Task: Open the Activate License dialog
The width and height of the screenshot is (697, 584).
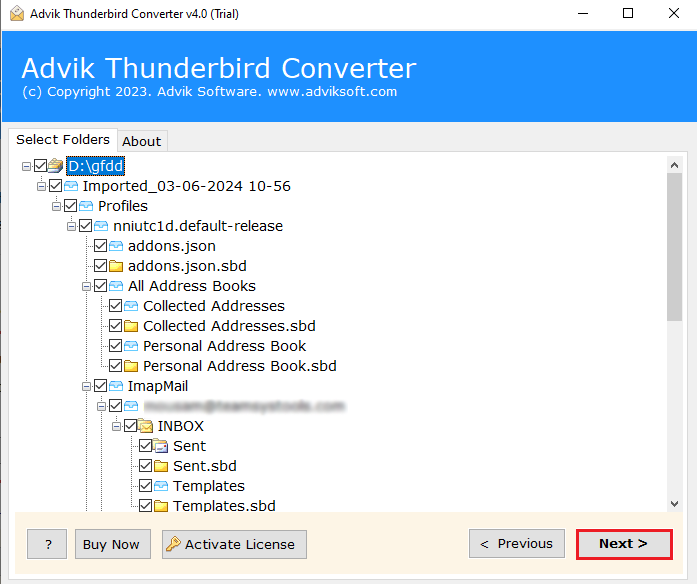Action: click(234, 544)
